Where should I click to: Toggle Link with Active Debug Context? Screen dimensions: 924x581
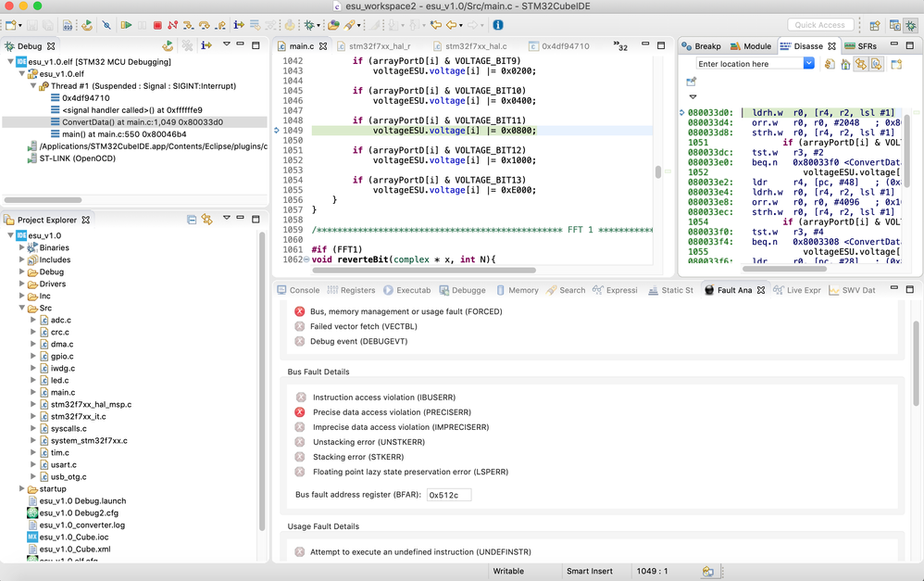(x=861, y=64)
